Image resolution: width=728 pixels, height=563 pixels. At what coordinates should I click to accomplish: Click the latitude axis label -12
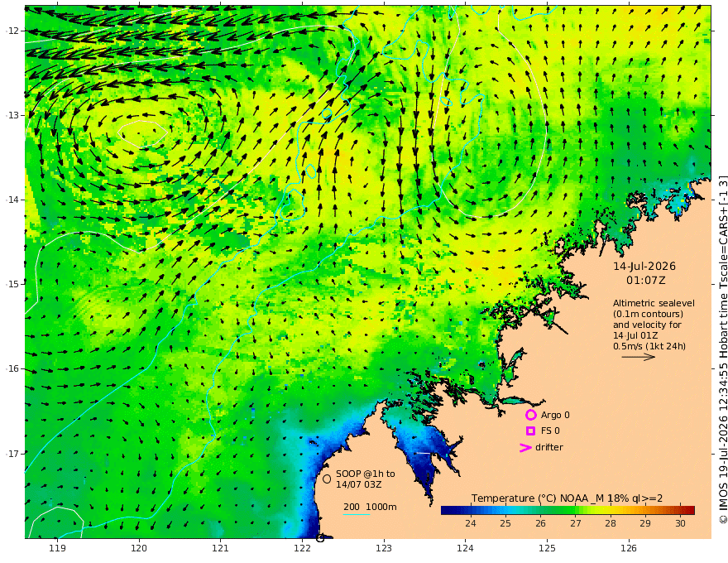pos(12,31)
